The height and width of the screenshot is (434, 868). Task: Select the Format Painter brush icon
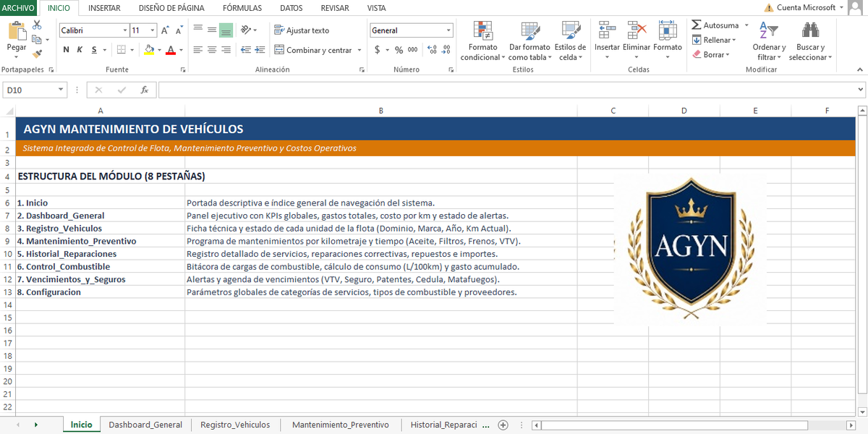[x=37, y=54]
